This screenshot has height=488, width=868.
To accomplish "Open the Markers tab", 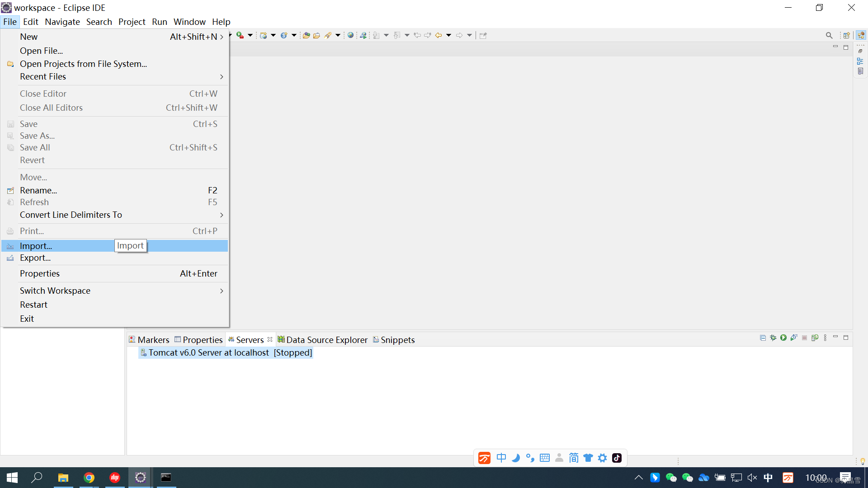I will point(153,340).
